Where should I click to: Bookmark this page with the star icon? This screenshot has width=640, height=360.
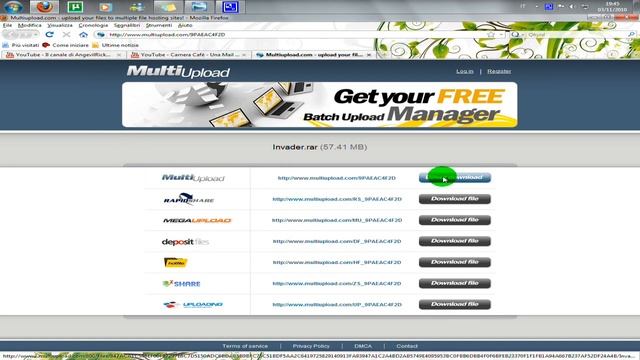[x=491, y=35]
